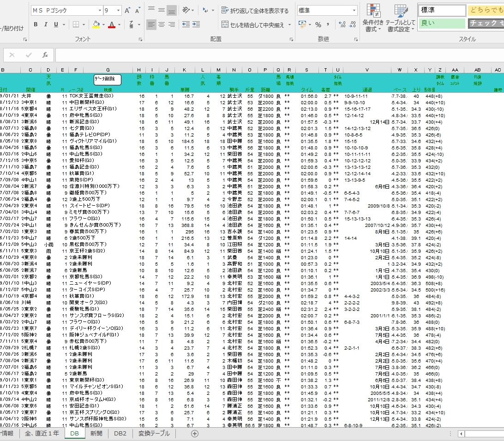The height and width of the screenshot is (441, 504).
Task: Click the borders icon
Action: (x=76, y=24)
